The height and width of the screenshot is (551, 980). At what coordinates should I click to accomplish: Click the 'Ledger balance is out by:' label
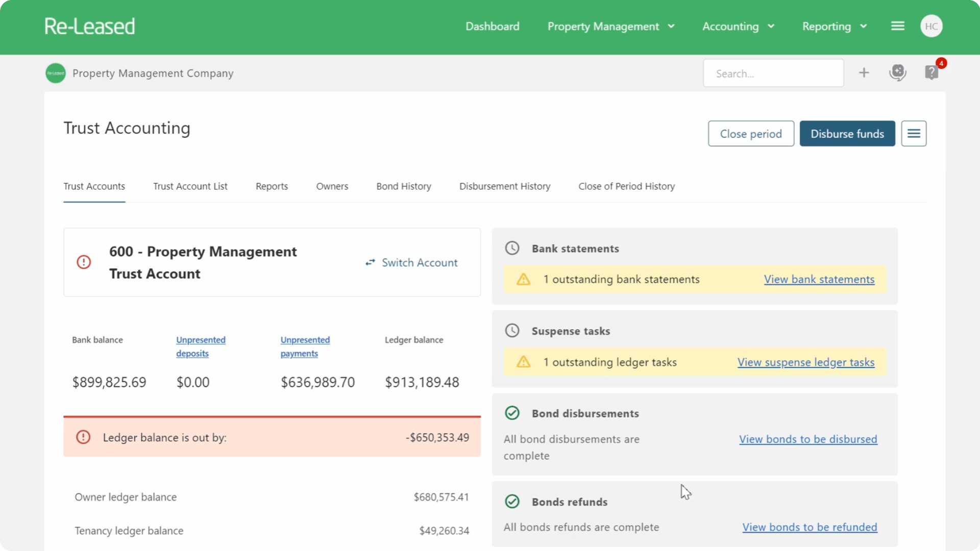pyautogui.click(x=164, y=437)
